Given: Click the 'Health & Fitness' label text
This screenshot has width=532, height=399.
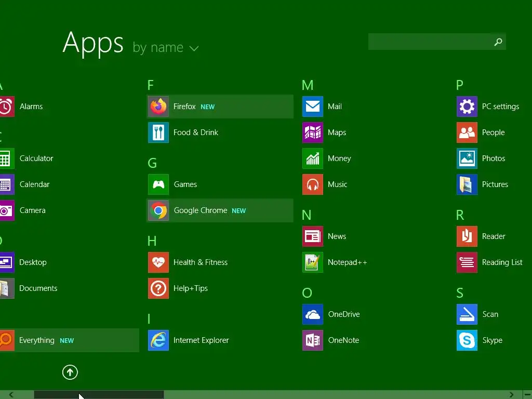Looking at the screenshot, I should tap(201, 262).
